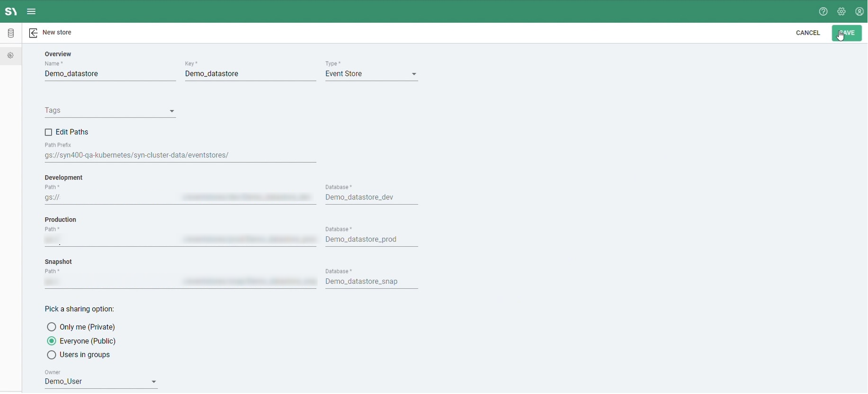
Task: Select the Only me (Private) option
Action: coord(52,327)
